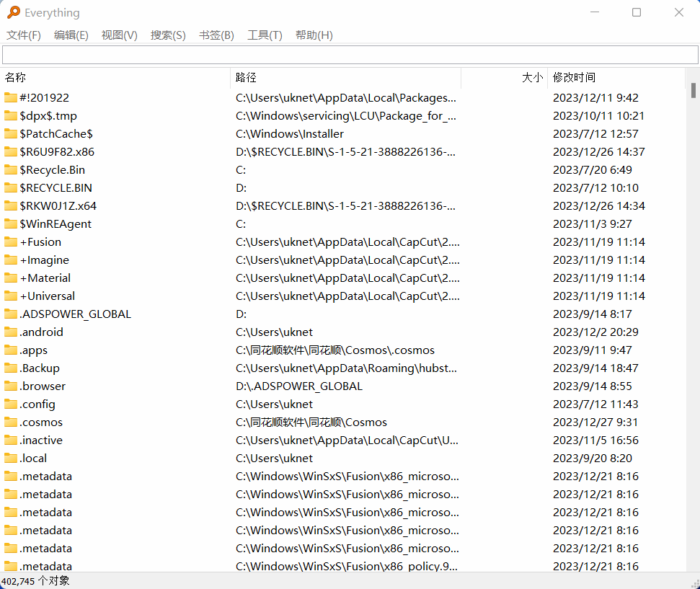Click the folder icon of .android
The width and height of the screenshot is (700, 589).
click(11, 332)
